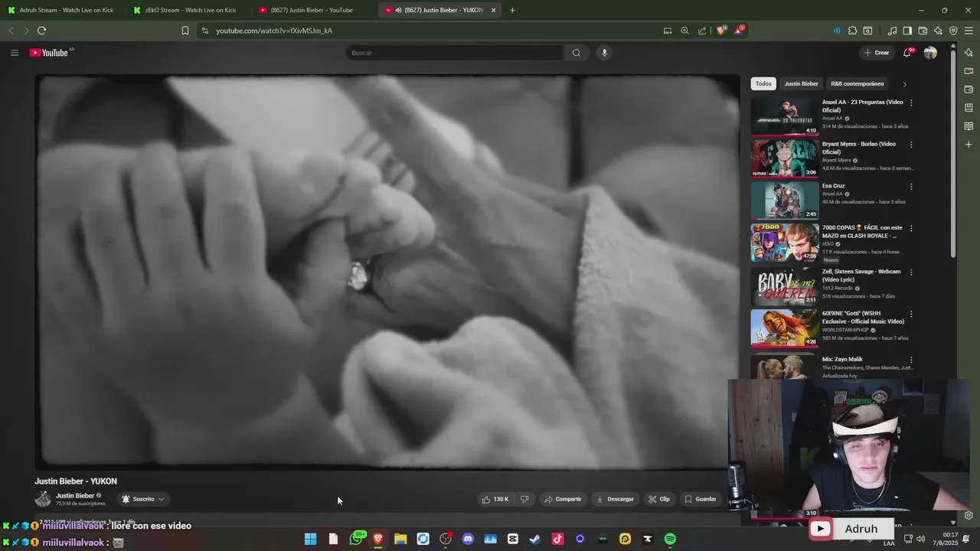Bookmark this page icon in address bar
The width and height of the screenshot is (980, 551).
[x=185, y=31]
